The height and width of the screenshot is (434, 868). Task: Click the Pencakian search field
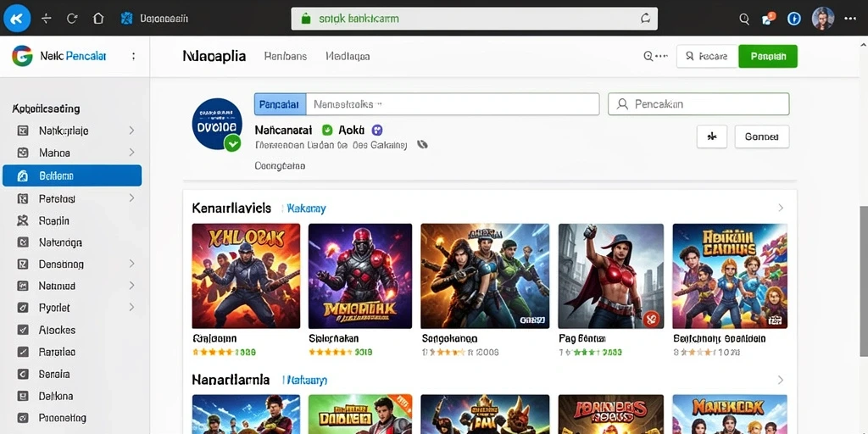(698, 104)
